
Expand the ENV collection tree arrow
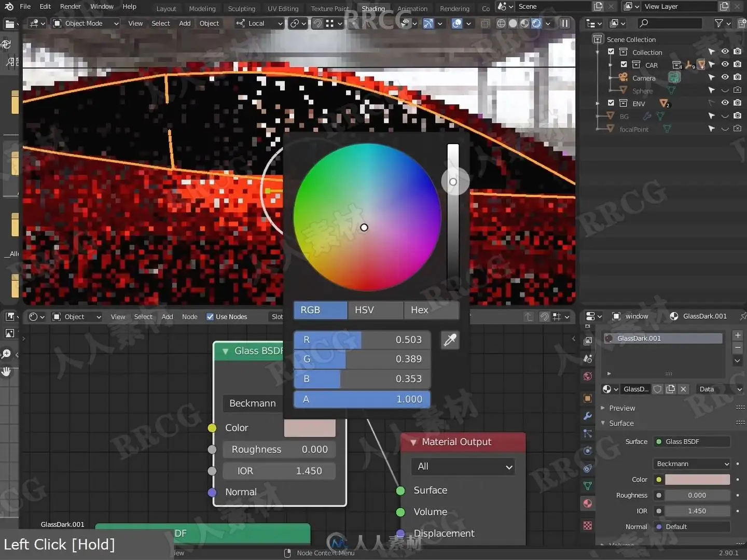coord(598,103)
